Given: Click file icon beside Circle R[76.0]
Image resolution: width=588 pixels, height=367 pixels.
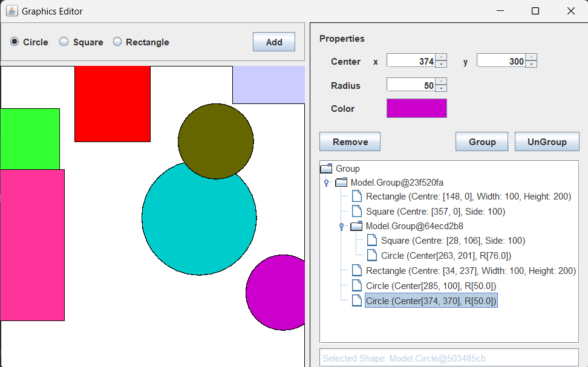Looking at the screenshot, I should (x=372, y=255).
